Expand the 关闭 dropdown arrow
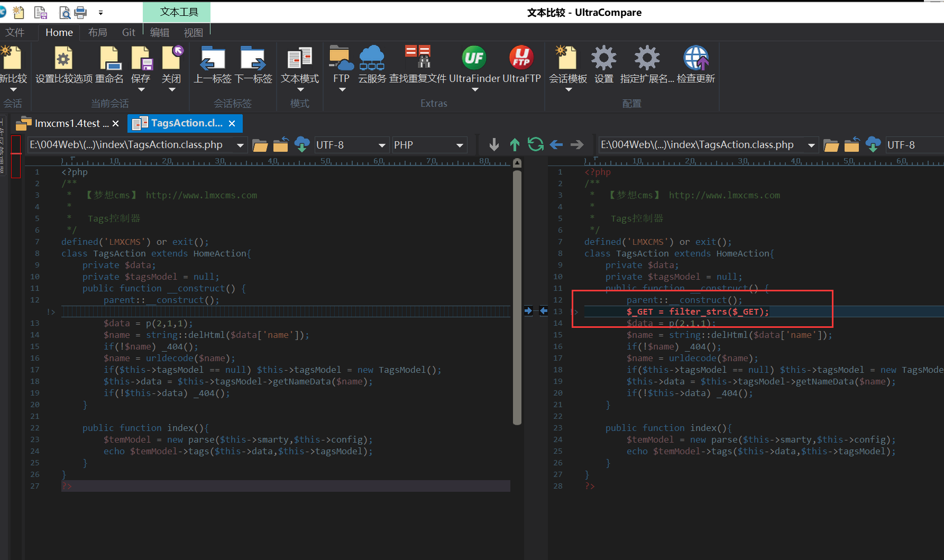The height and width of the screenshot is (560, 944). point(172,90)
